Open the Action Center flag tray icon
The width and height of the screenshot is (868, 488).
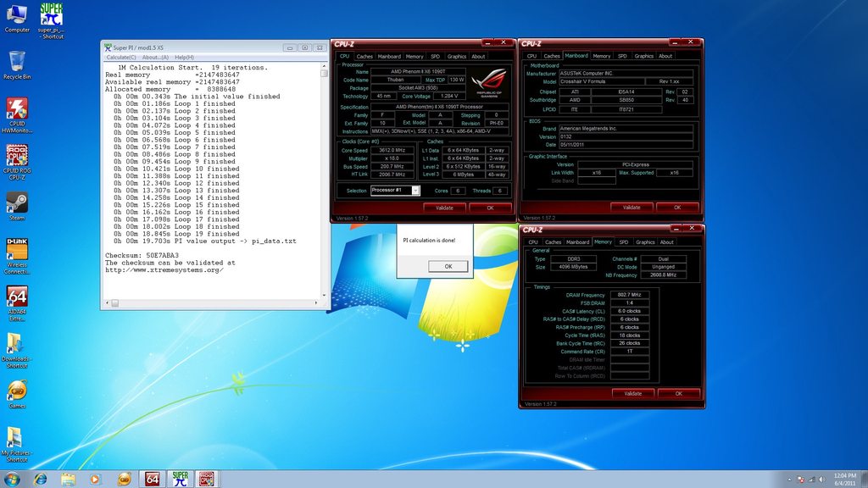coord(800,480)
